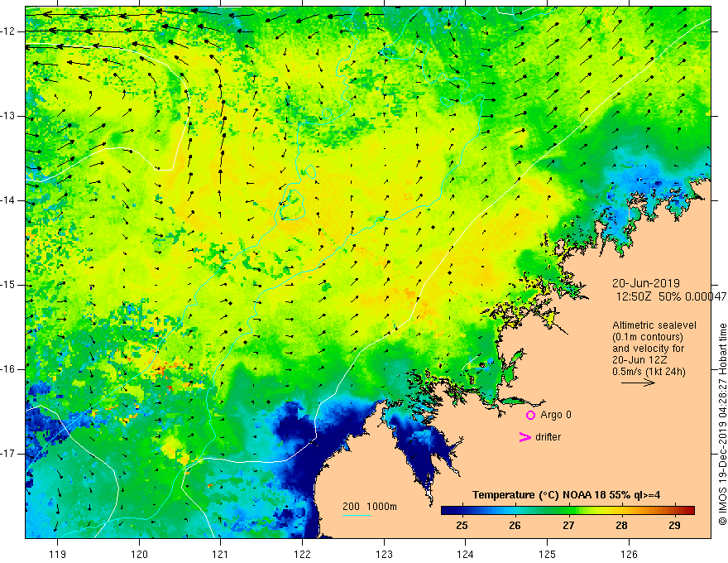The height and width of the screenshot is (563, 728).
Task: Click the date label 20-Jun-2019
Action: click(x=646, y=283)
